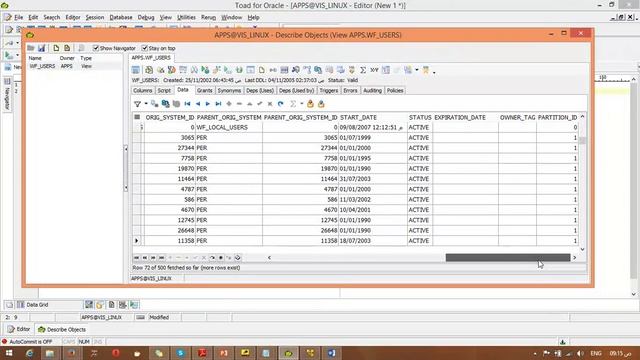The width and height of the screenshot is (640, 360).
Task: Click the grid horizontal scroll left arrow
Action: click(x=269, y=258)
